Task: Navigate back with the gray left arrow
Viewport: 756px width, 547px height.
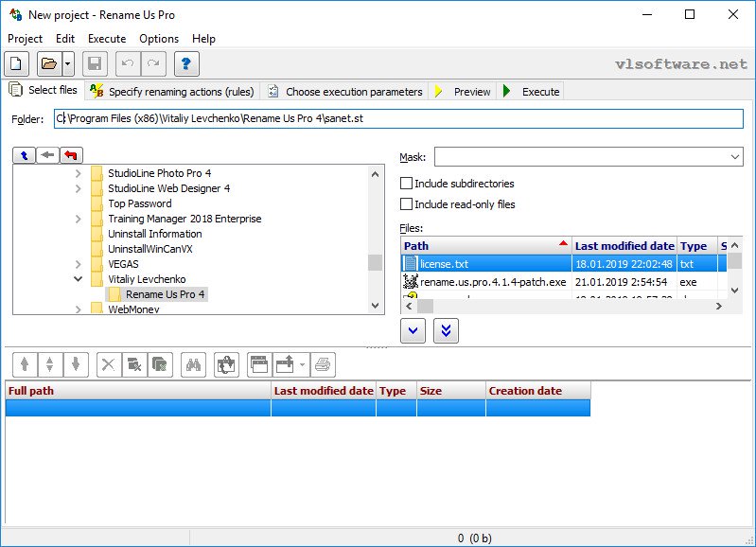Action: point(47,155)
